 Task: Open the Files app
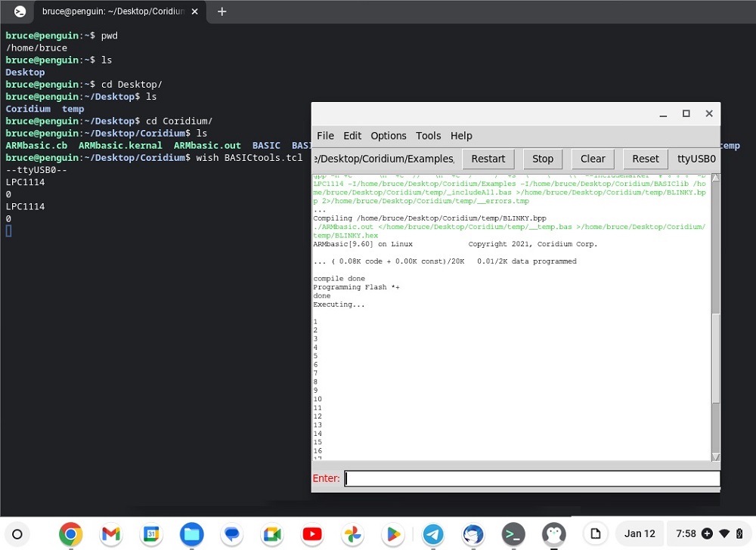tap(191, 533)
